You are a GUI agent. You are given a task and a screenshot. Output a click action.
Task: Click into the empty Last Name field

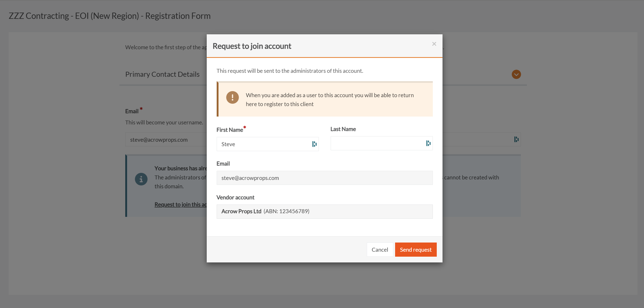[376, 143]
